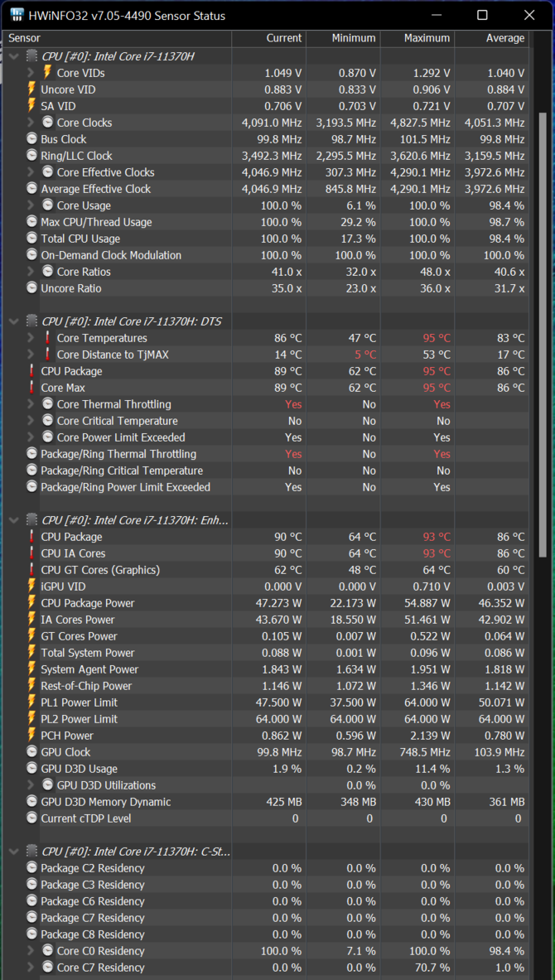Click thermometer icon beside CPU IA Cores
555x980 pixels.
point(31,553)
